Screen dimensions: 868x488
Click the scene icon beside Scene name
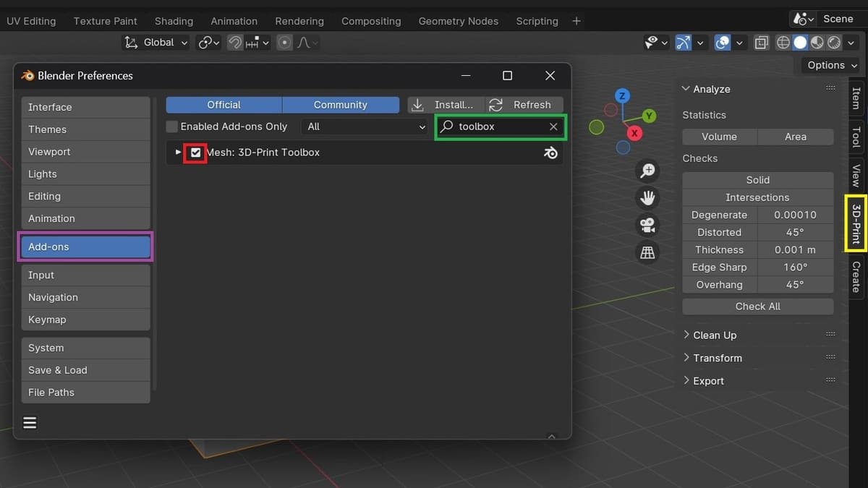point(800,19)
